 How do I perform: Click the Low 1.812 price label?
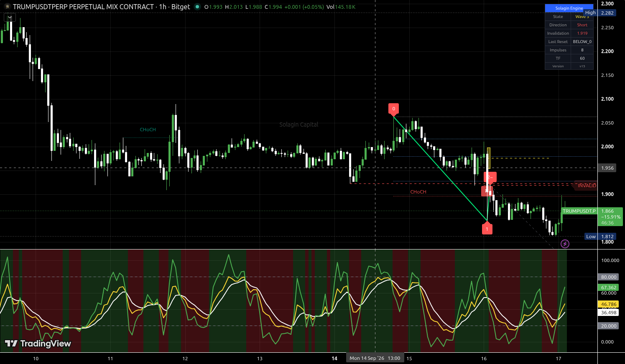coord(600,237)
